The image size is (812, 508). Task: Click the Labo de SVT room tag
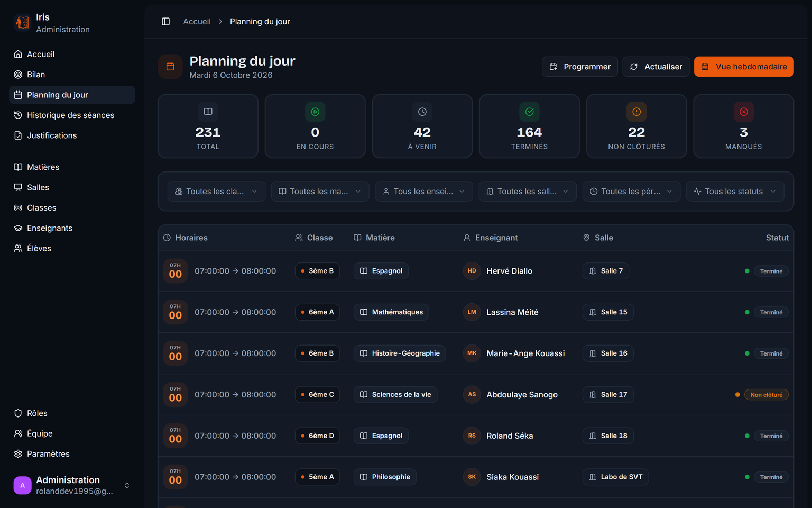[x=615, y=477]
